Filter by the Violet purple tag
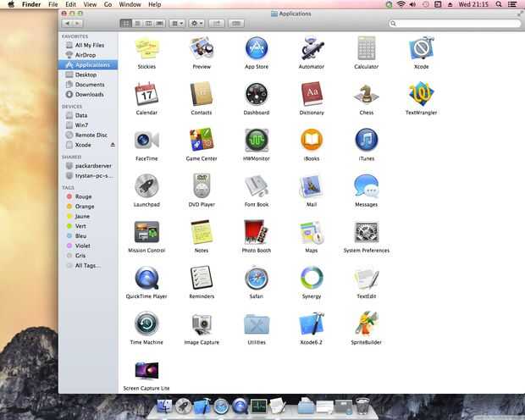The image size is (525, 420). tap(88, 246)
